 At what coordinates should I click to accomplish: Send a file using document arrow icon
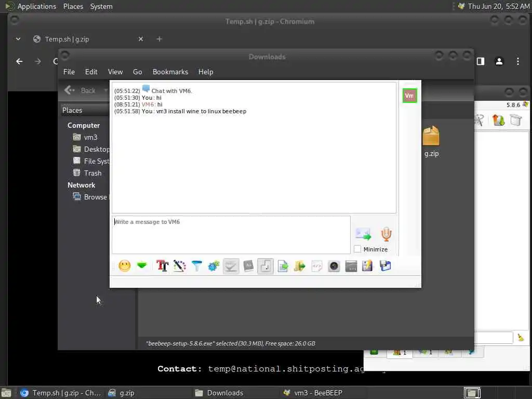click(x=283, y=265)
